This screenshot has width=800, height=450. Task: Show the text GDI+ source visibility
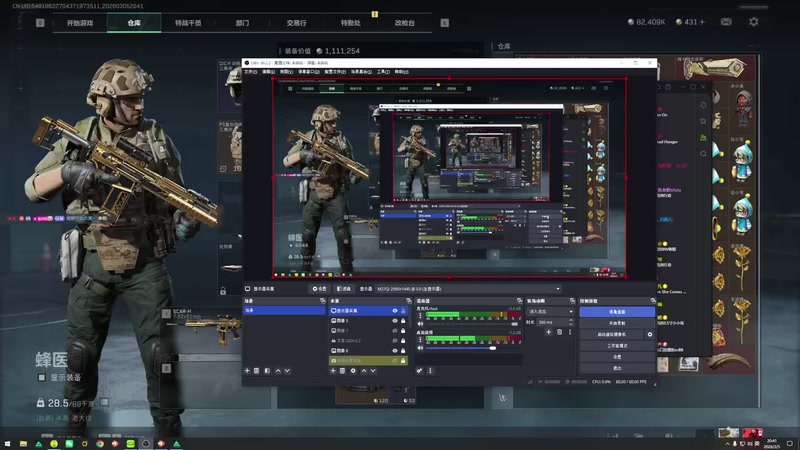coord(395,340)
